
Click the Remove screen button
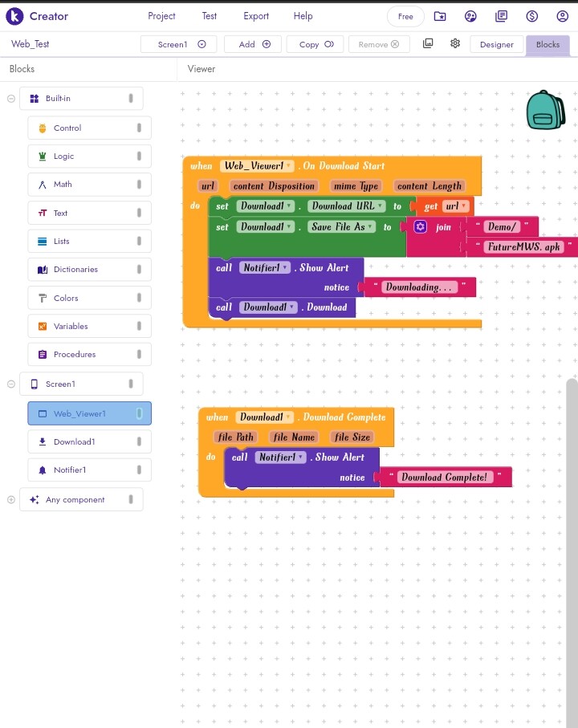point(379,44)
